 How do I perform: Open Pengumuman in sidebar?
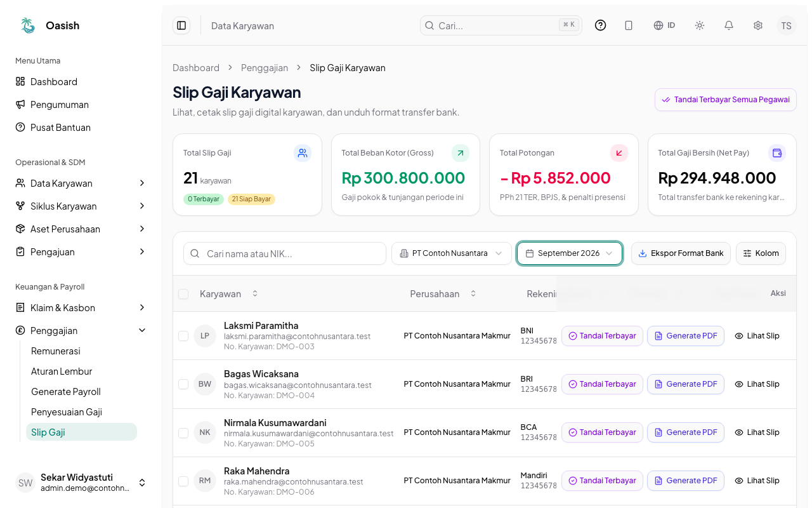click(x=81, y=105)
